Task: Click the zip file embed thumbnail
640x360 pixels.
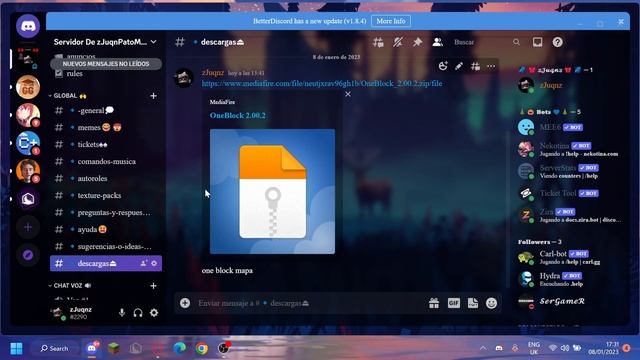Action: click(272, 191)
